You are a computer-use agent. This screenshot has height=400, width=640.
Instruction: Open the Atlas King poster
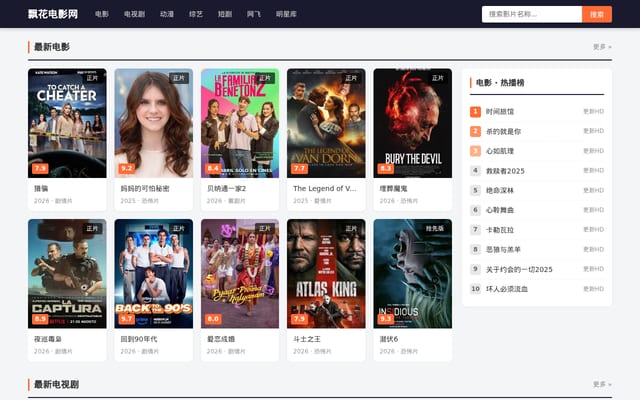pyautogui.click(x=326, y=273)
